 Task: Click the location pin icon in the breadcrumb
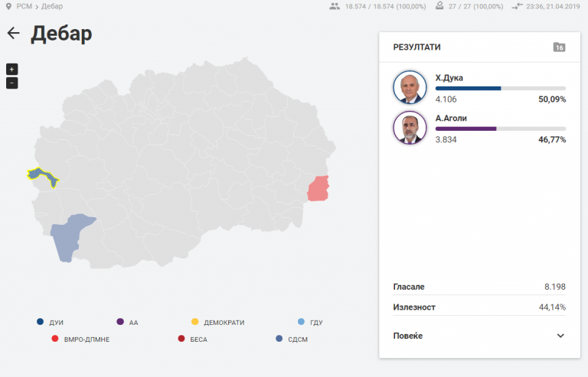tap(8, 6)
